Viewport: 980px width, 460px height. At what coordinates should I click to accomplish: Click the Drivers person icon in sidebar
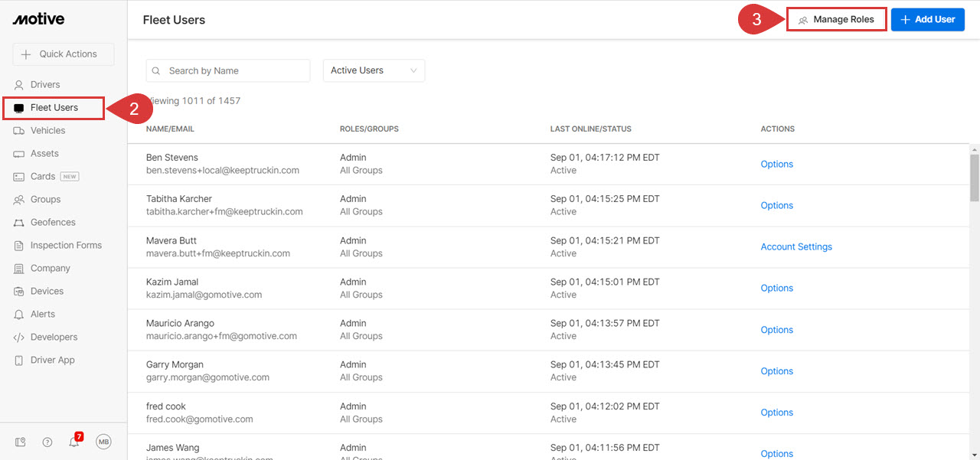click(19, 85)
